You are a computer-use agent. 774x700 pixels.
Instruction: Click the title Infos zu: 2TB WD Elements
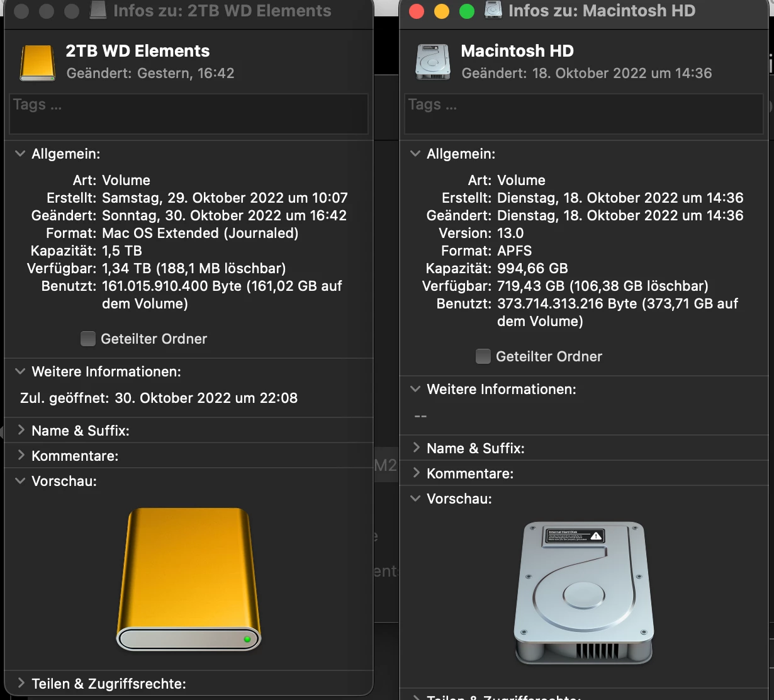pos(222,11)
